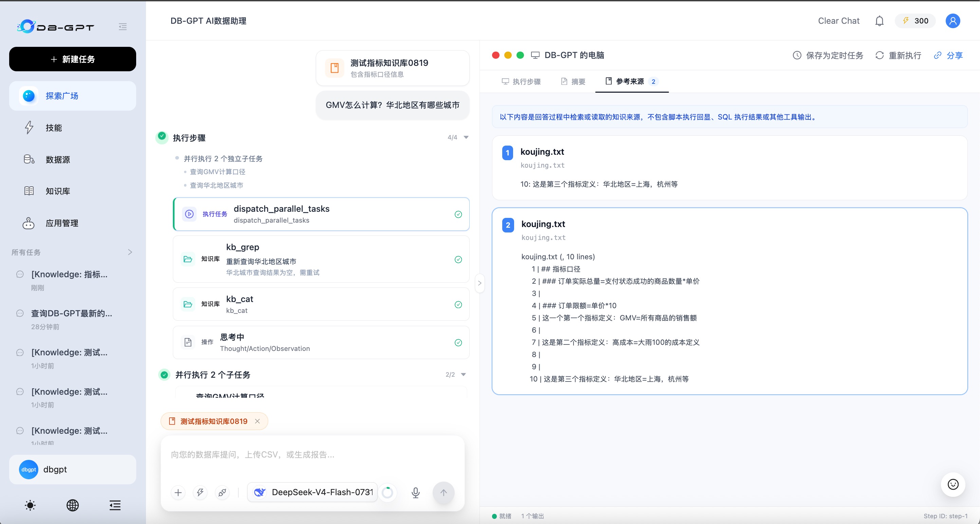Click the folder icon on kb_grep step
The height and width of the screenshot is (524, 980).
point(187,259)
